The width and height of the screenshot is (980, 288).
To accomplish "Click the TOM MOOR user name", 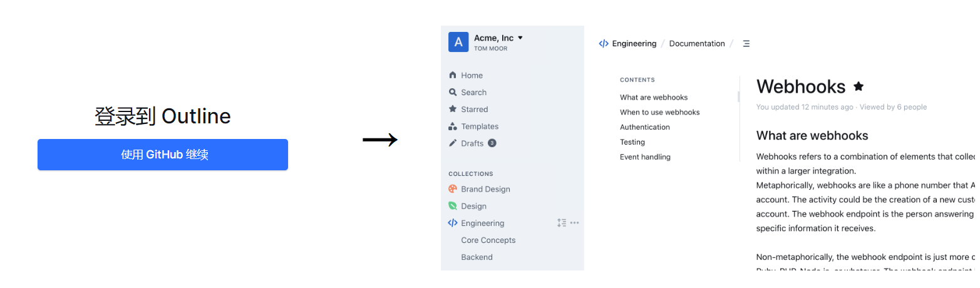I will (491, 48).
